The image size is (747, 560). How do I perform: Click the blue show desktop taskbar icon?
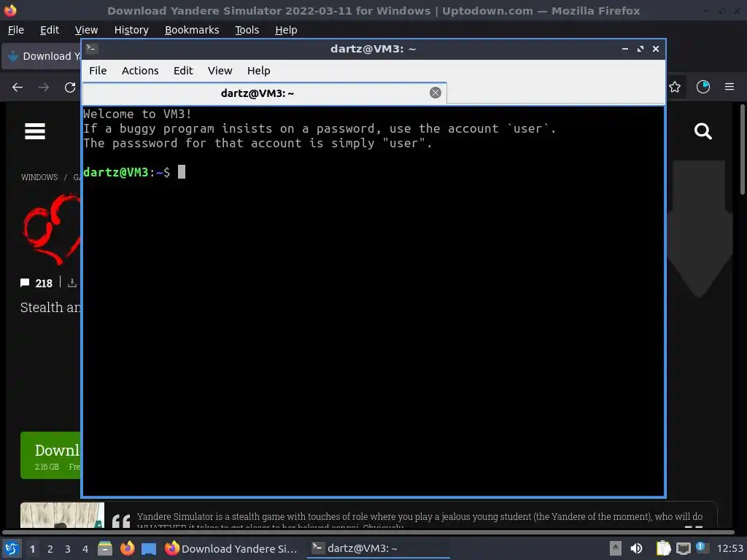coord(149,549)
